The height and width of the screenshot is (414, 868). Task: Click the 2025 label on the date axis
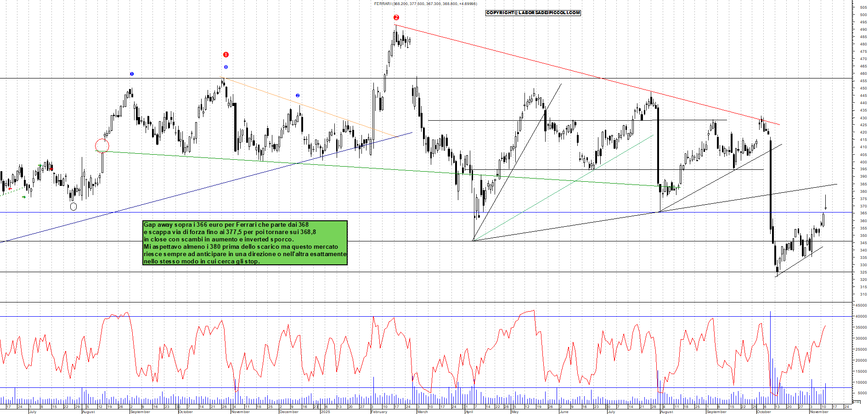point(325,411)
